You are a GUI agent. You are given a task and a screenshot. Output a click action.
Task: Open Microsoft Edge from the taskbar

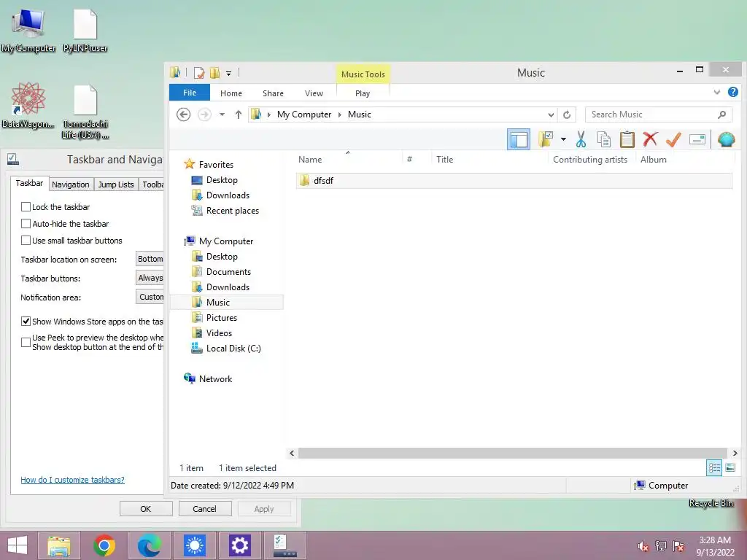(x=149, y=545)
